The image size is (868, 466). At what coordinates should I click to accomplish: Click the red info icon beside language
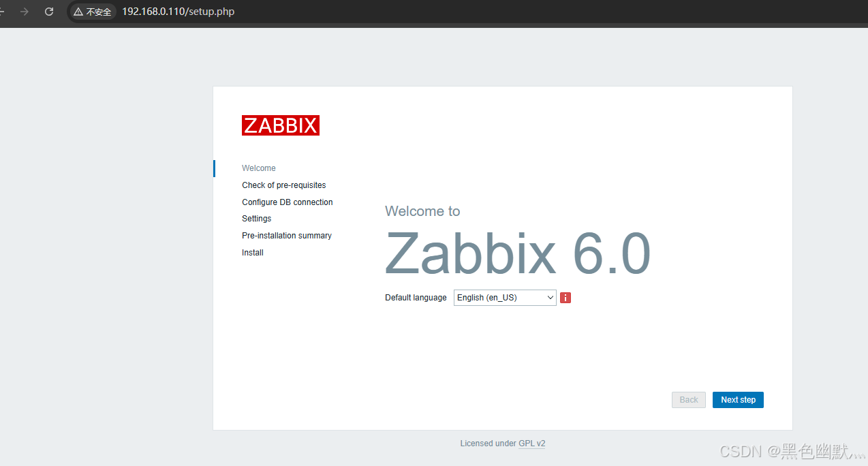[565, 298]
